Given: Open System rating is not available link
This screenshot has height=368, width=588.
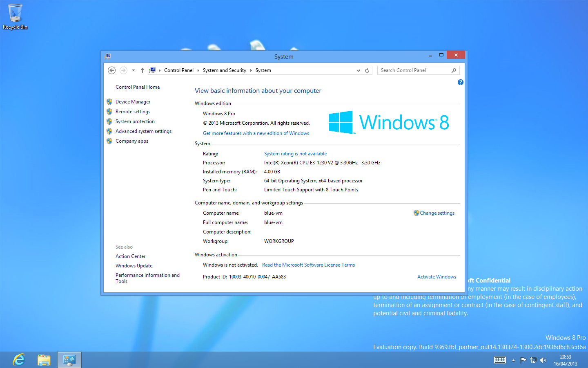Looking at the screenshot, I should (295, 154).
